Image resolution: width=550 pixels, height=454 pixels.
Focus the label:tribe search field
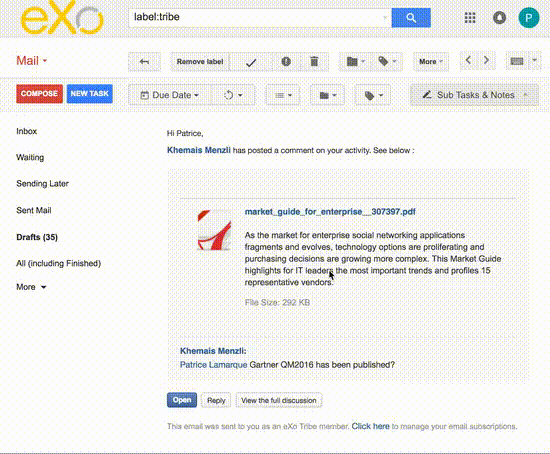click(x=258, y=17)
